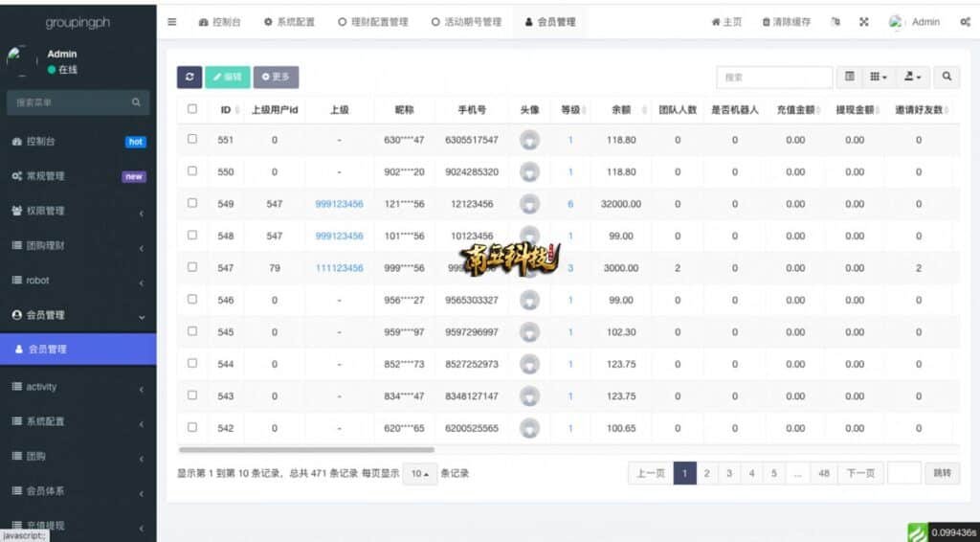Screen dimensions: 980x542
Task: Select the checkbox for row ID 546
Action: [192, 299]
